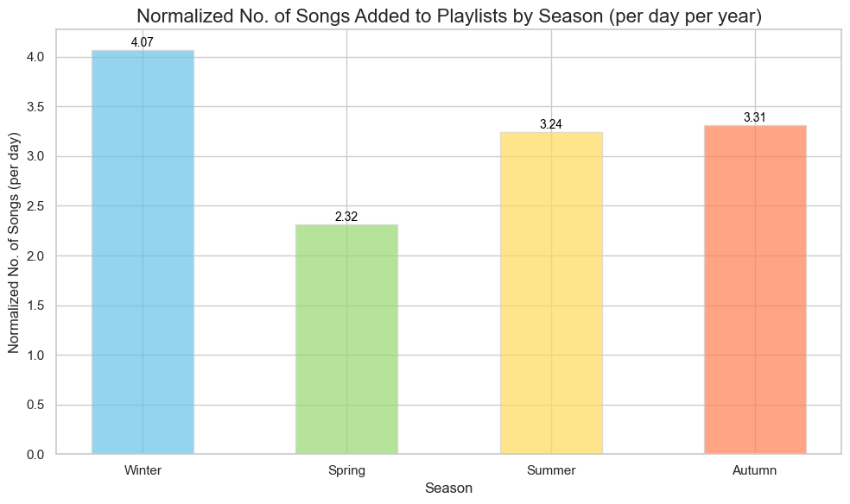Click the 3.5 y-axis tick label

pyautogui.click(x=35, y=107)
